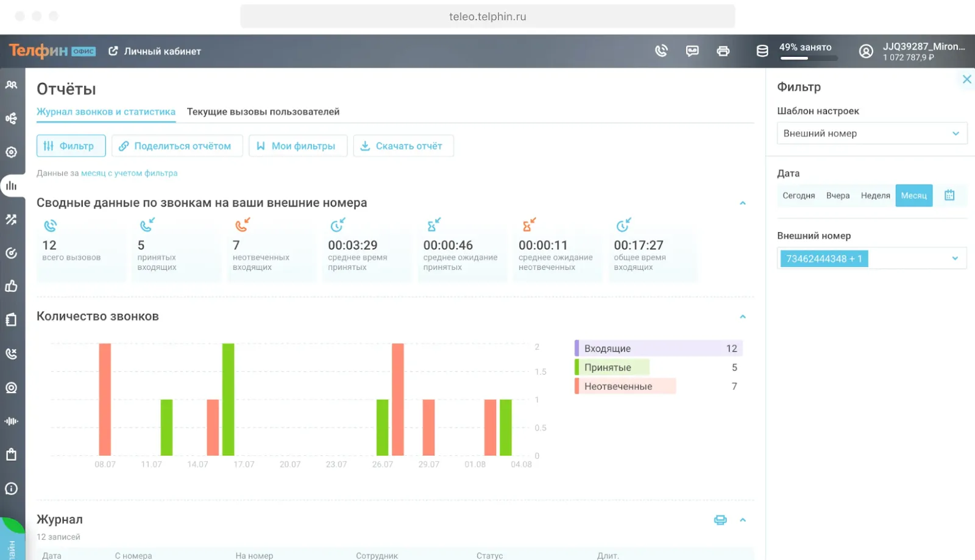Select the Сегодня date range
This screenshot has width=975, height=560.
click(798, 196)
